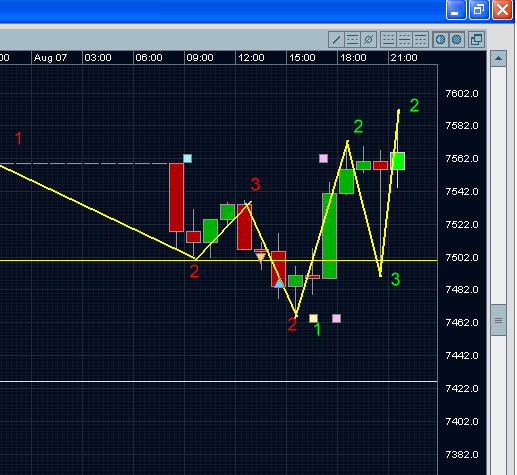This screenshot has width=517, height=475.
Task: Click the cyan square marker above red candle
Action: point(188,158)
